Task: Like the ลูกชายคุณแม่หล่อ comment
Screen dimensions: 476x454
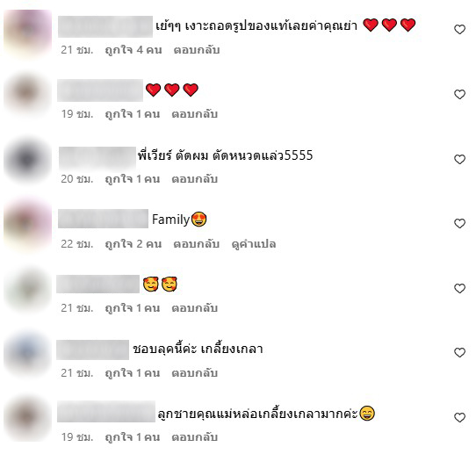Action: coord(459,418)
